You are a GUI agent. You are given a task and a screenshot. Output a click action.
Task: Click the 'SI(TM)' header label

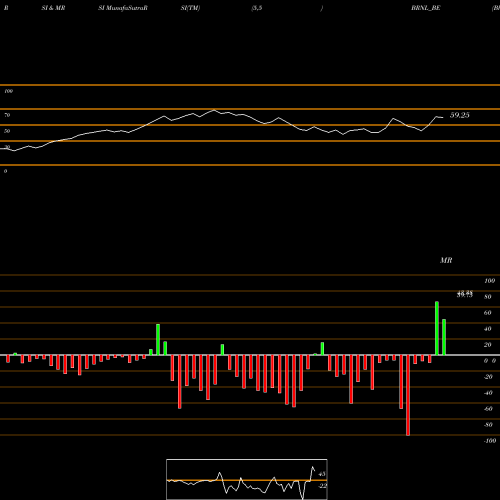click(x=190, y=8)
